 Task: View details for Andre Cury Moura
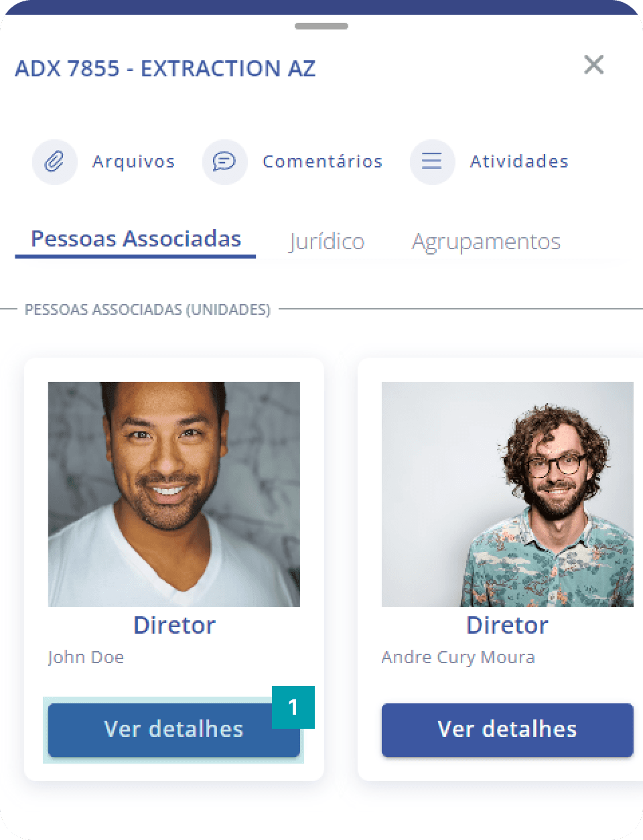point(507,729)
